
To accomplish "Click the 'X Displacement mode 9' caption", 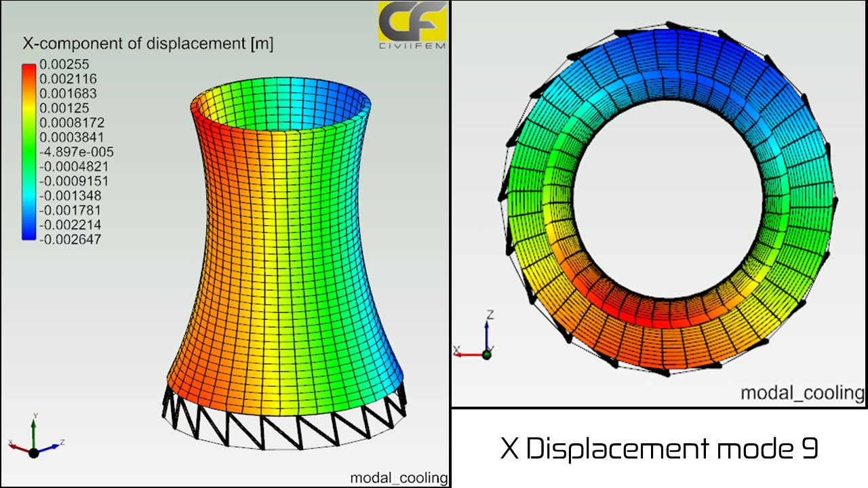I will (659, 448).
